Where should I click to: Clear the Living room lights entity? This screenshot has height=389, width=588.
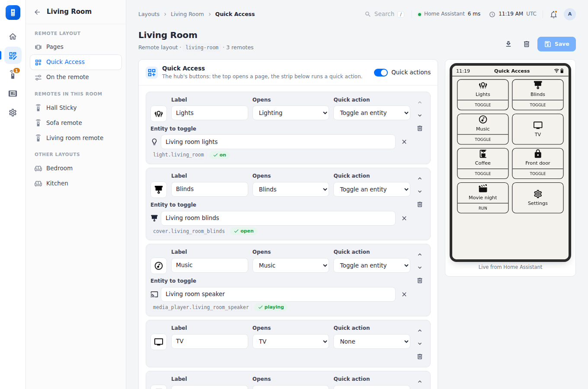(x=404, y=142)
